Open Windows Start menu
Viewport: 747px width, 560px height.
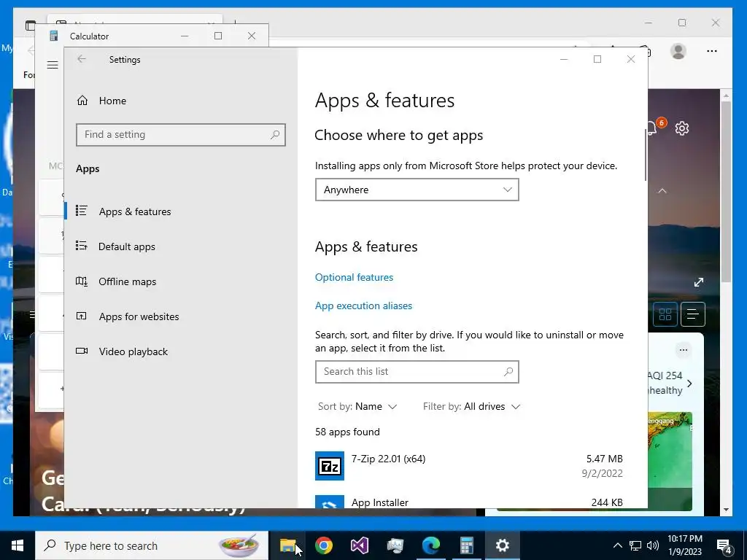click(18, 545)
